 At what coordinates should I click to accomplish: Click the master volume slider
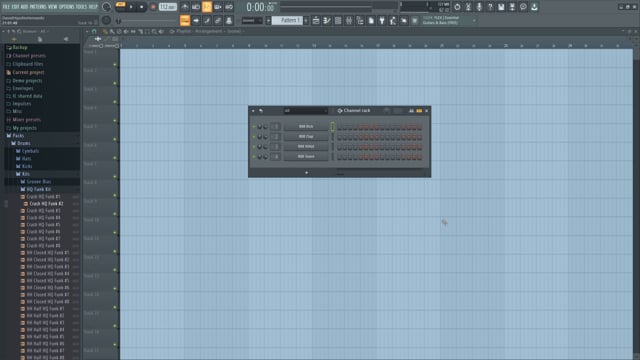[x=148, y=20]
